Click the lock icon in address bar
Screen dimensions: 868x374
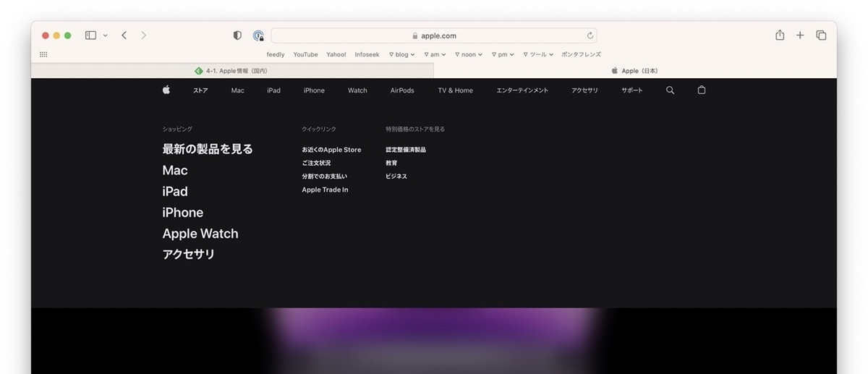click(x=414, y=35)
